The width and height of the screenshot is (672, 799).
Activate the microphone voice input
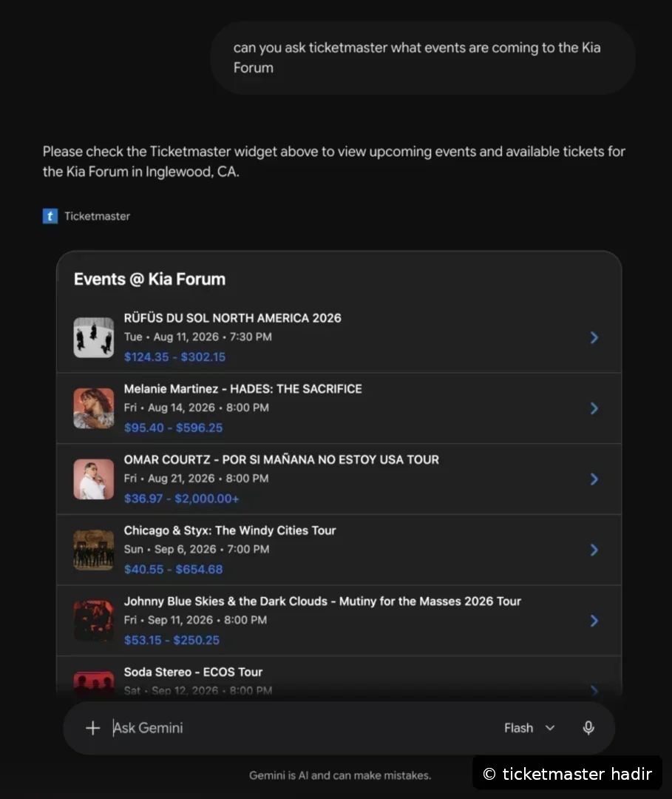tap(588, 728)
